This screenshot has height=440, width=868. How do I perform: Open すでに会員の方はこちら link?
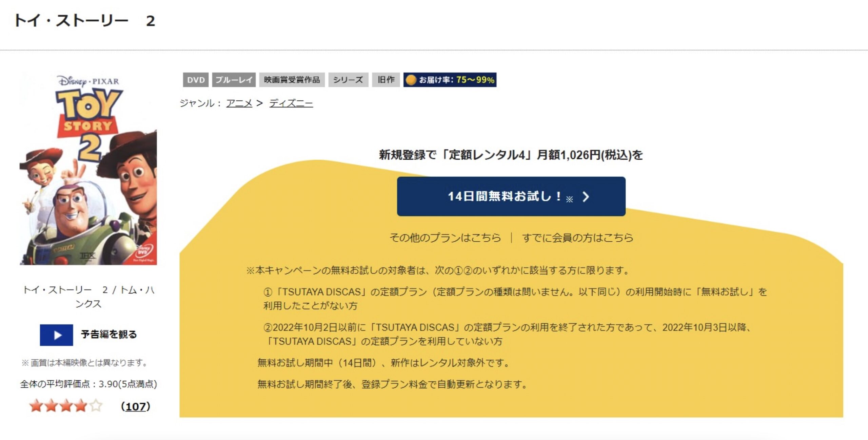pyautogui.click(x=577, y=238)
